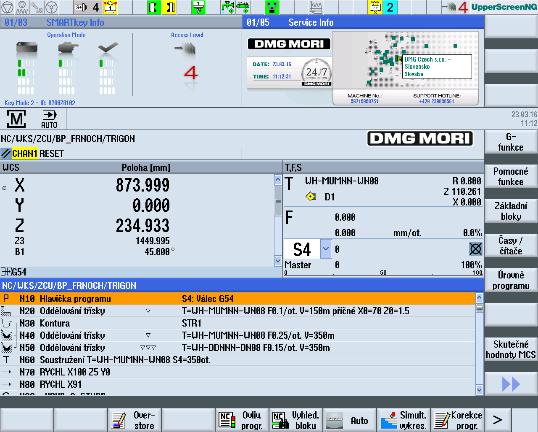The height and width of the screenshot is (432, 538).
Task: Extend the horizontal softkey bar with > button
Action: (497, 420)
